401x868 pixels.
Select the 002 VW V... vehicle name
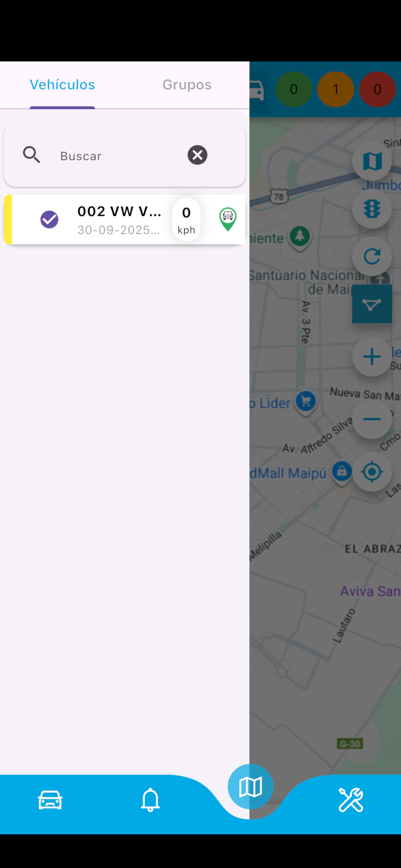119,211
